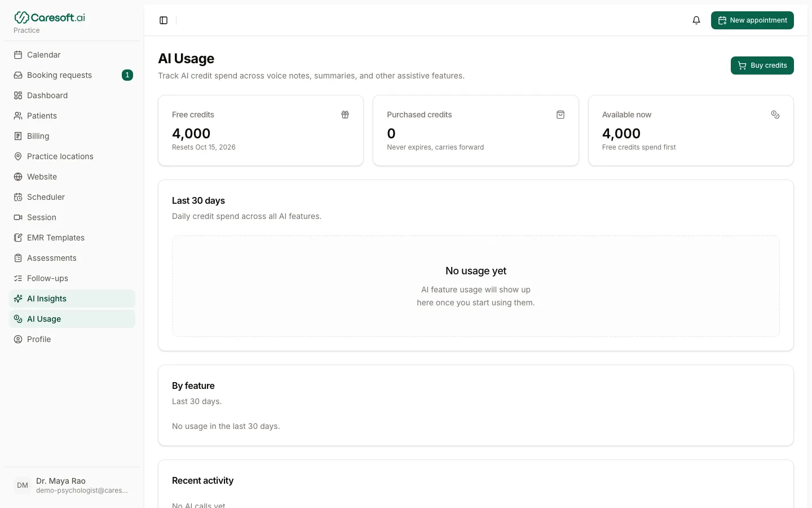Click "Free credits spend first" text
The image size is (812, 508).
[x=639, y=147]
